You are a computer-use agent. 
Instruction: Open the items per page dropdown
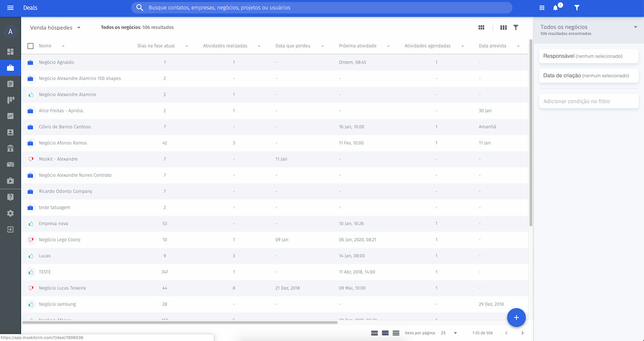449,333
